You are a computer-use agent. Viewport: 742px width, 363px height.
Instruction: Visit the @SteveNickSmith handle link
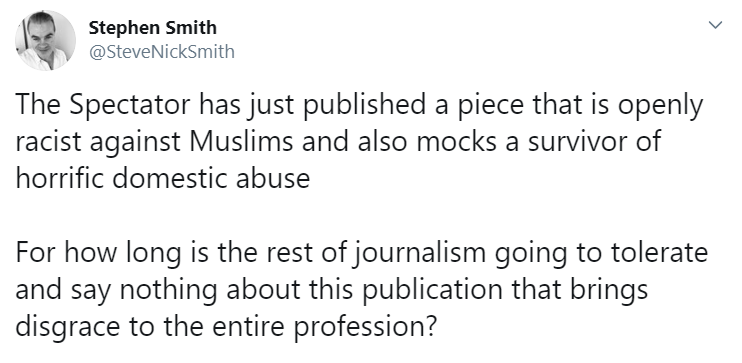(x=161, y=51)
